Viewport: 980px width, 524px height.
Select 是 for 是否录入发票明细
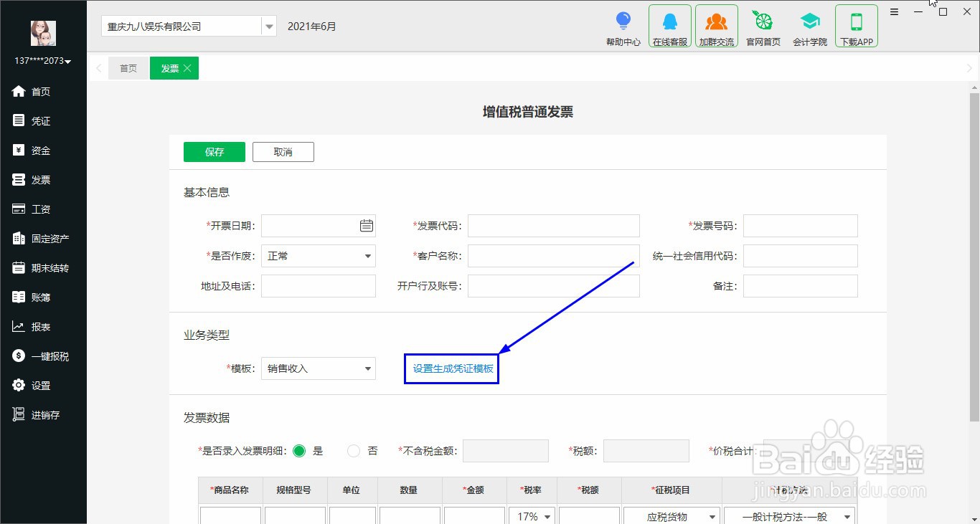(299, 451)
